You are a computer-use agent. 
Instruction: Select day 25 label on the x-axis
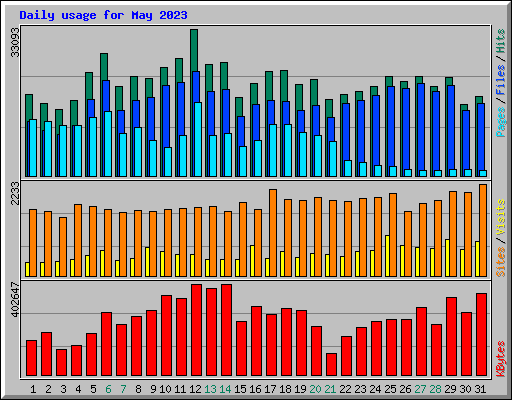390,389
